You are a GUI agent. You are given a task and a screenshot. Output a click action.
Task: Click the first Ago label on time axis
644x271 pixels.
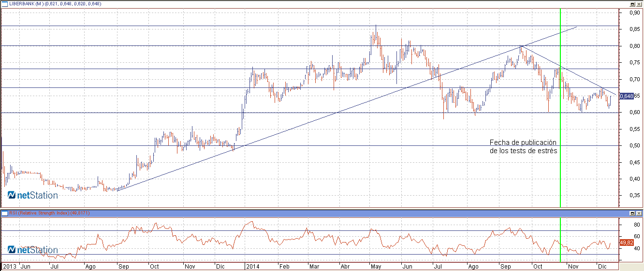[90, 266]
